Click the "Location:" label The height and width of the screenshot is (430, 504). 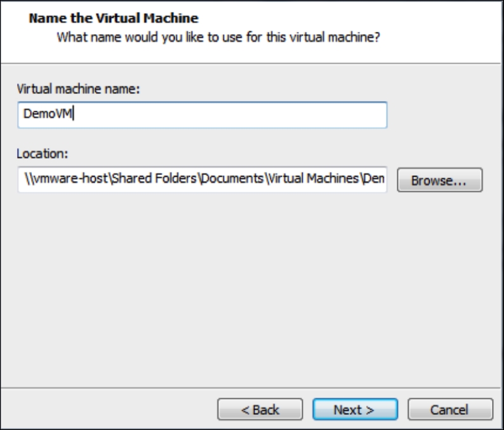pos(43,154)
